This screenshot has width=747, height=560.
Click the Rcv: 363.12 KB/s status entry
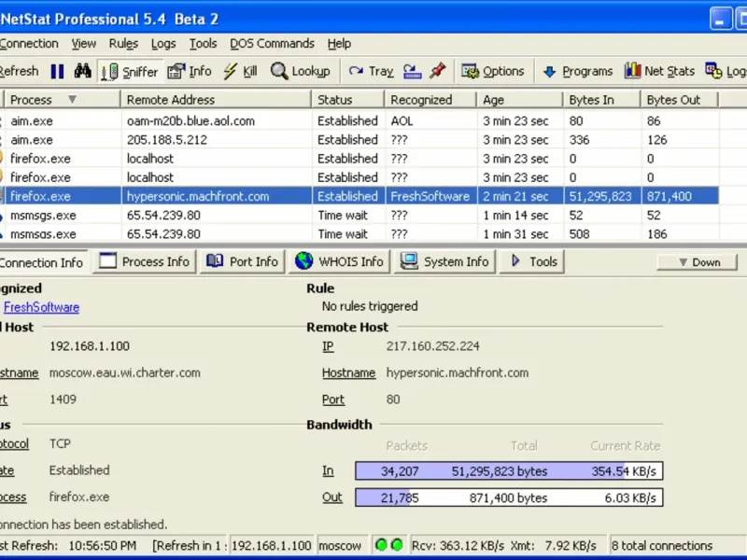point(458,545)
